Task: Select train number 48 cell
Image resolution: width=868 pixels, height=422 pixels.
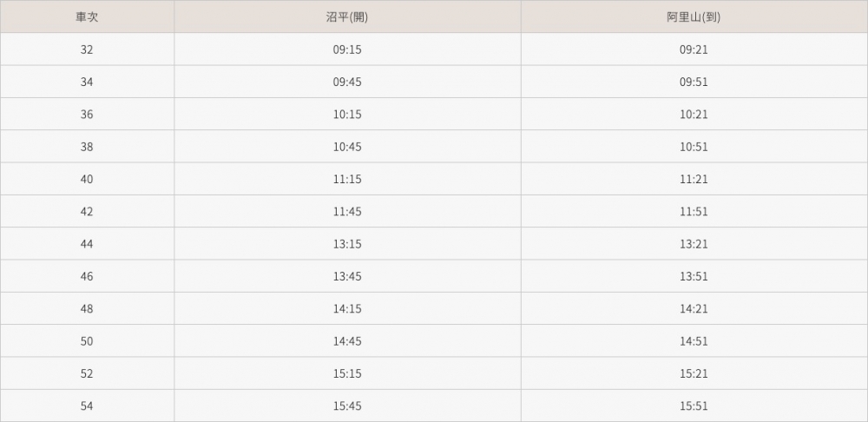Action: [x=87, y=309]
